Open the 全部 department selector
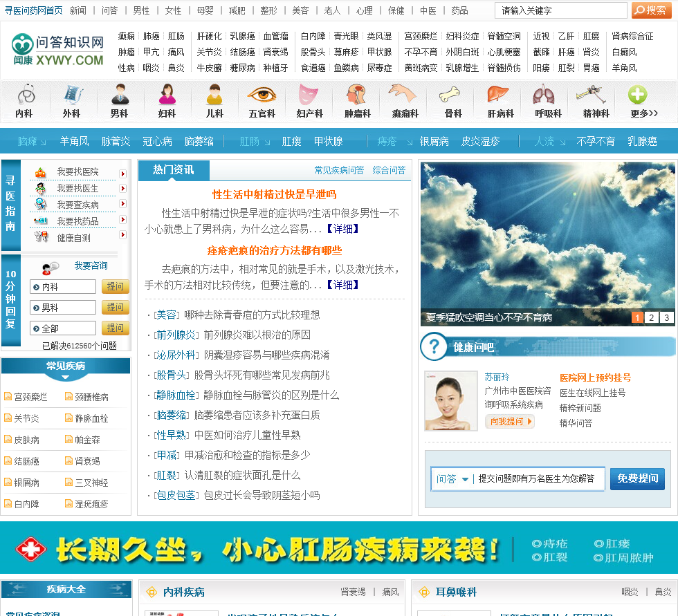This screenshot has height=616, width=678. 63,328
